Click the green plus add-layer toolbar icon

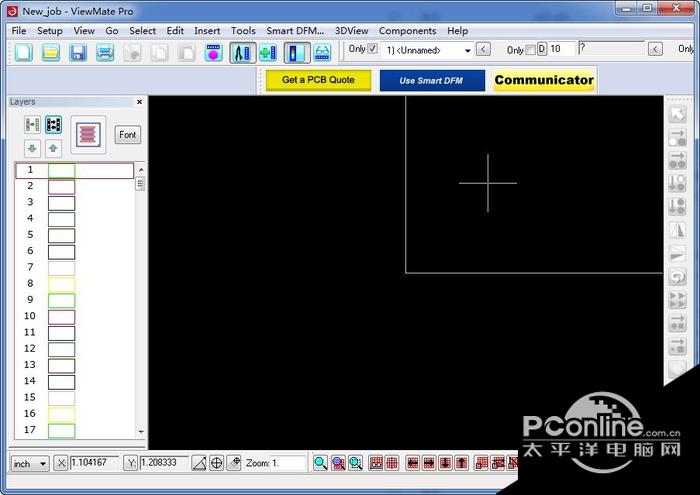click(268, 52)
